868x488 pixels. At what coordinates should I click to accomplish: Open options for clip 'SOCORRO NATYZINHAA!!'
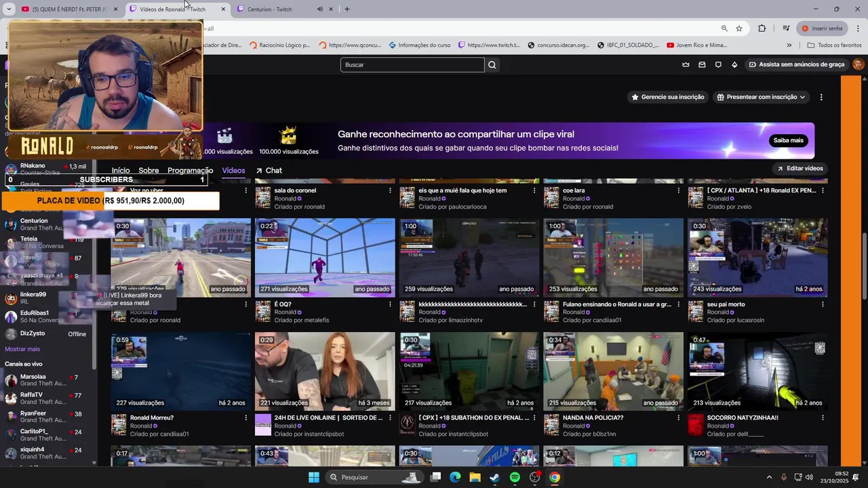tap(823, 418)
